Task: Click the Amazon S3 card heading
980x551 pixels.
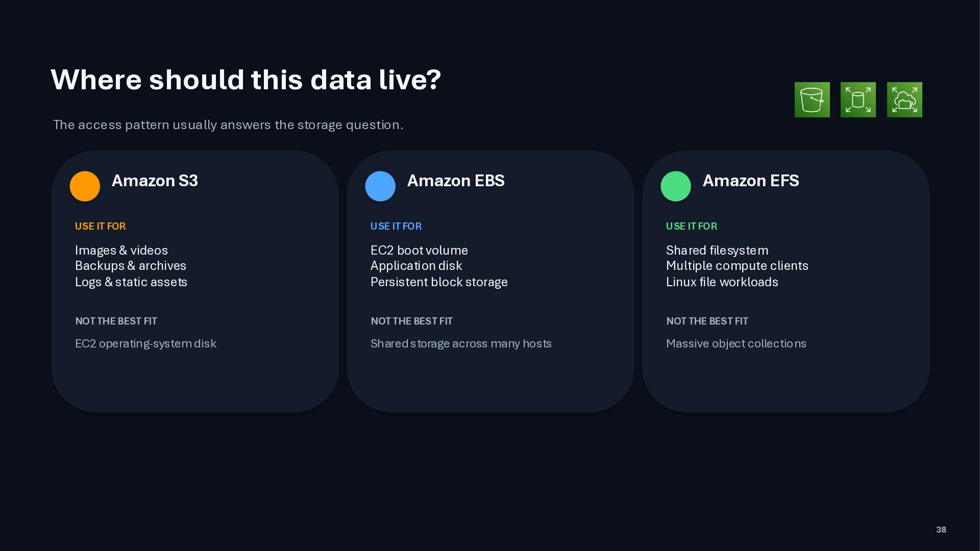Action: click(155, 181)
